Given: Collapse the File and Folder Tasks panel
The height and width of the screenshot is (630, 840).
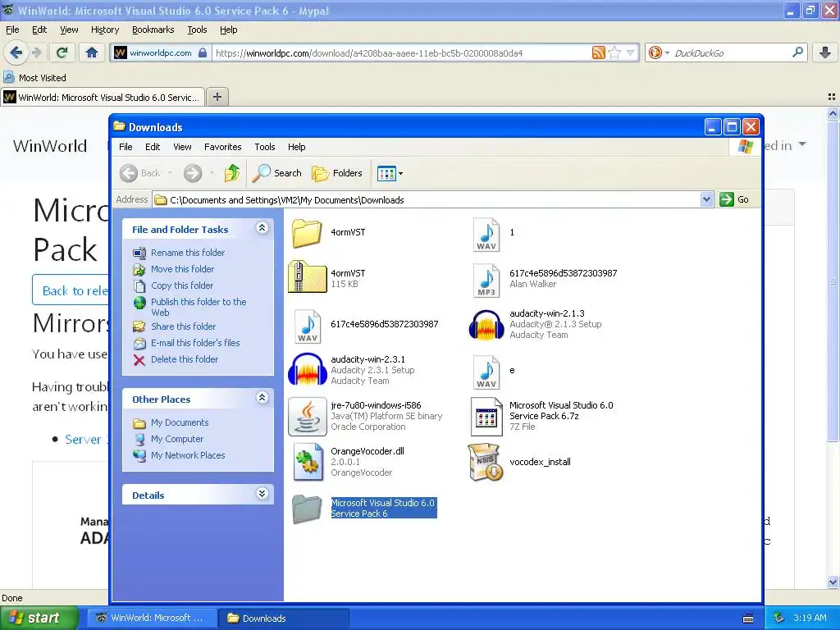Looking at the screenshot, I should click(262, 228).
